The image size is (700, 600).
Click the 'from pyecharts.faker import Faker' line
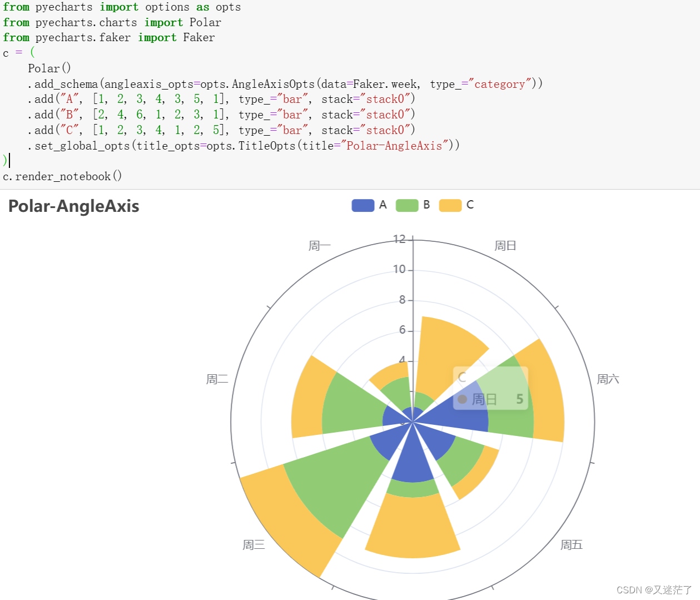click(x=108, y=37)
